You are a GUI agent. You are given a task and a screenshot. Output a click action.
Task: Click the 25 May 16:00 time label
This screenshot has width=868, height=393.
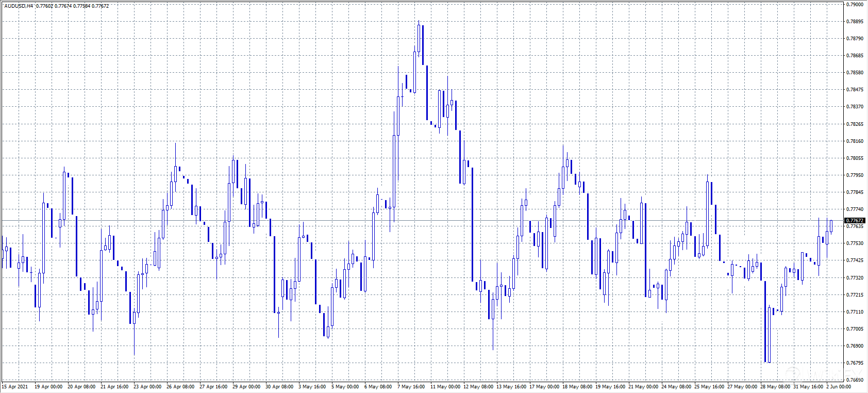[x=709, y=387]
